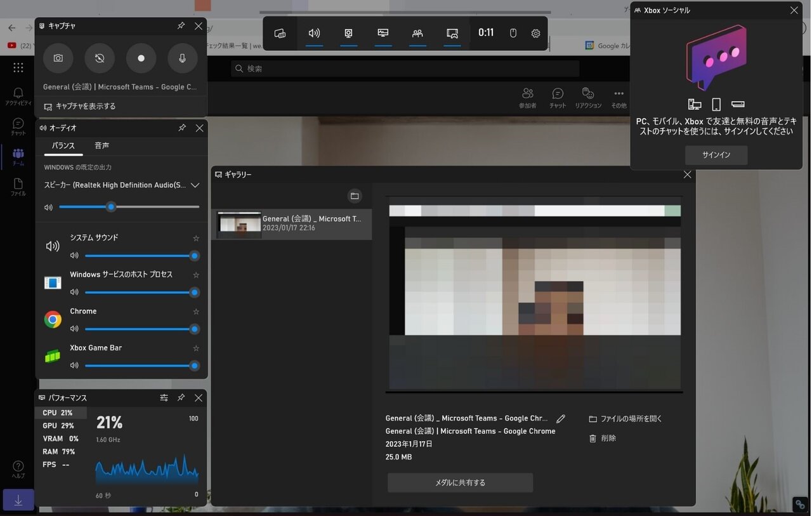812x516 pixels.
Task: Select the バランス tab in Audio widget
Action: click(63, 146)
